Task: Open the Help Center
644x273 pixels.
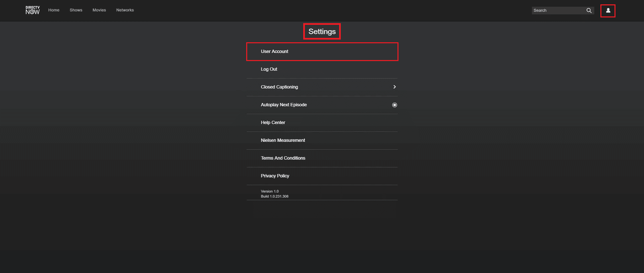Action: (x=322, y=123)
